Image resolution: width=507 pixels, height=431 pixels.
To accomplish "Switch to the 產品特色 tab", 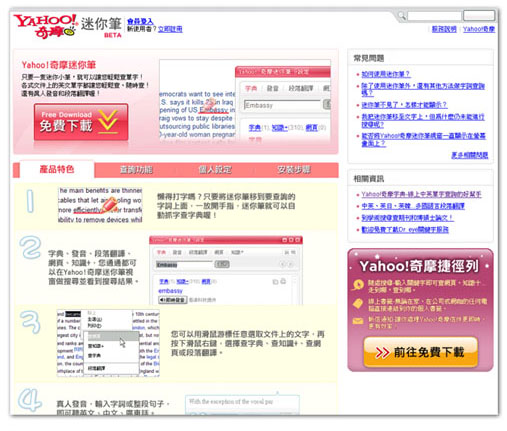I will coord(57,170).
